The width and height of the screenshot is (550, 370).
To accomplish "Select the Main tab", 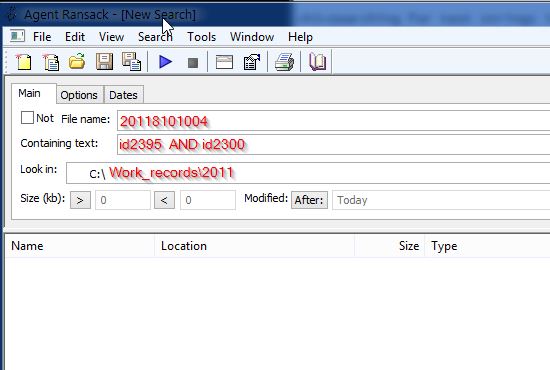I will click(x=34, y=94).
